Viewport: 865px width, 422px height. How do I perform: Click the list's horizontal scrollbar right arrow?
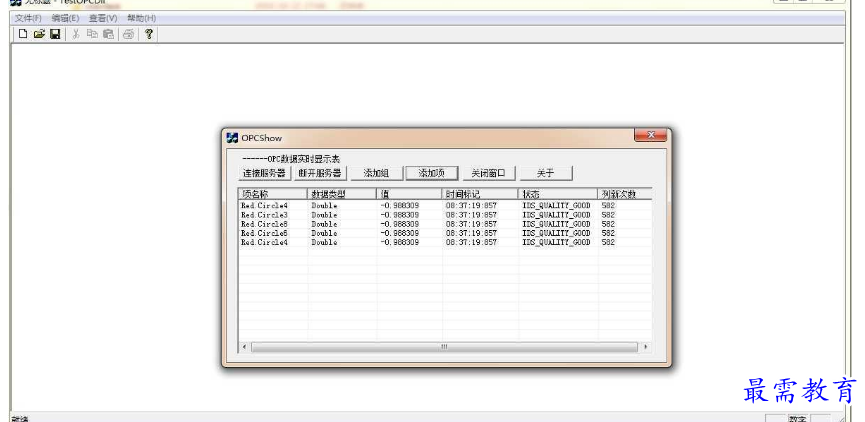pyautogui.click(x=645, y=347)
